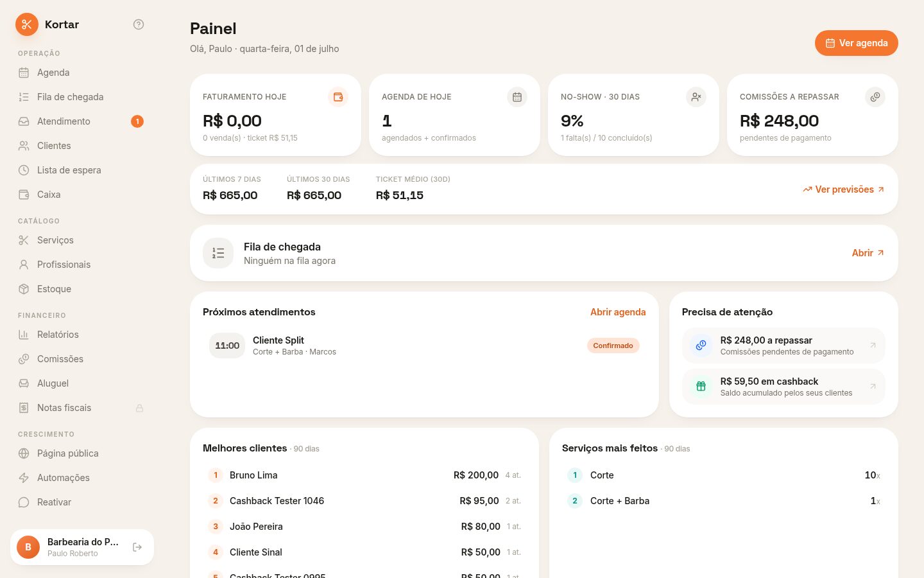The width and height of the screenshot is (924, 578).
Task: Click the Últimos 7 dias R$ 665,00 value
Action: [x=230, y=195]
